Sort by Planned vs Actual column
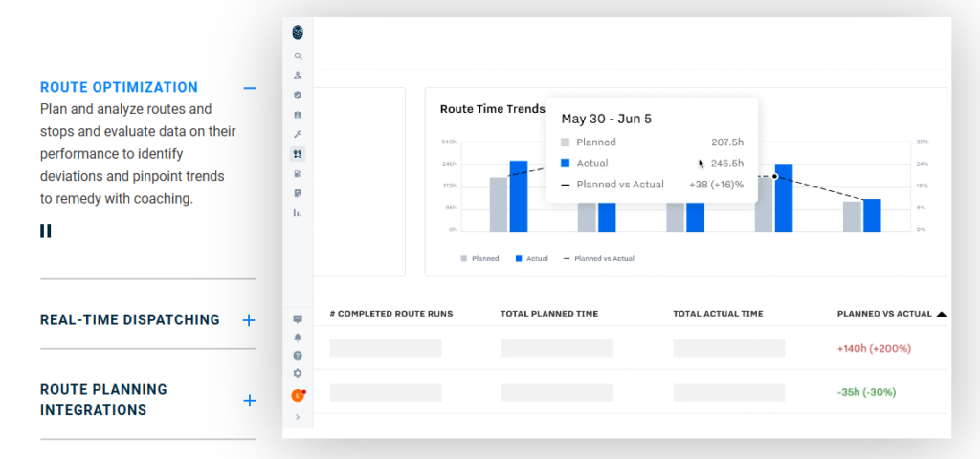Image resolution: width=980 pixels, height=459 pixels. tap(891, 314)
